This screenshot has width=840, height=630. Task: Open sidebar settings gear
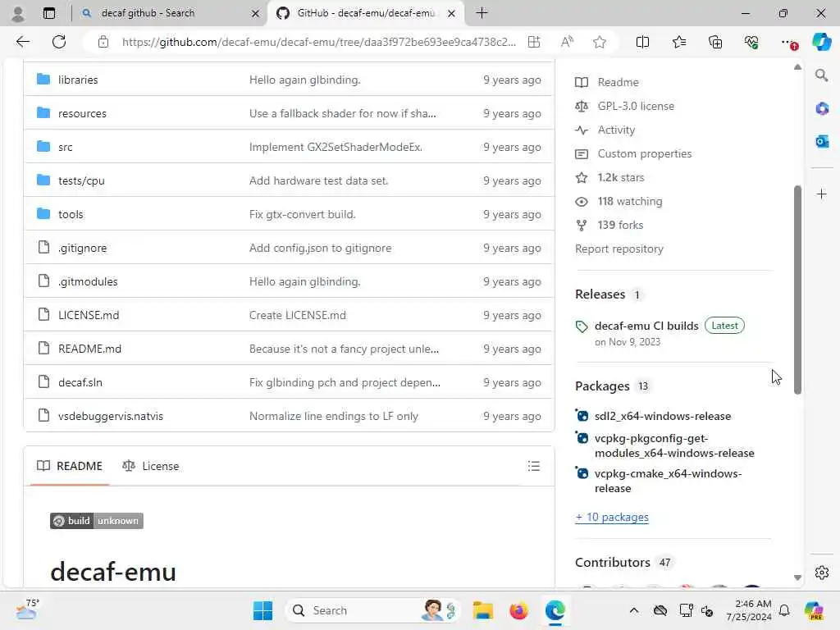(x=821, y=573)
